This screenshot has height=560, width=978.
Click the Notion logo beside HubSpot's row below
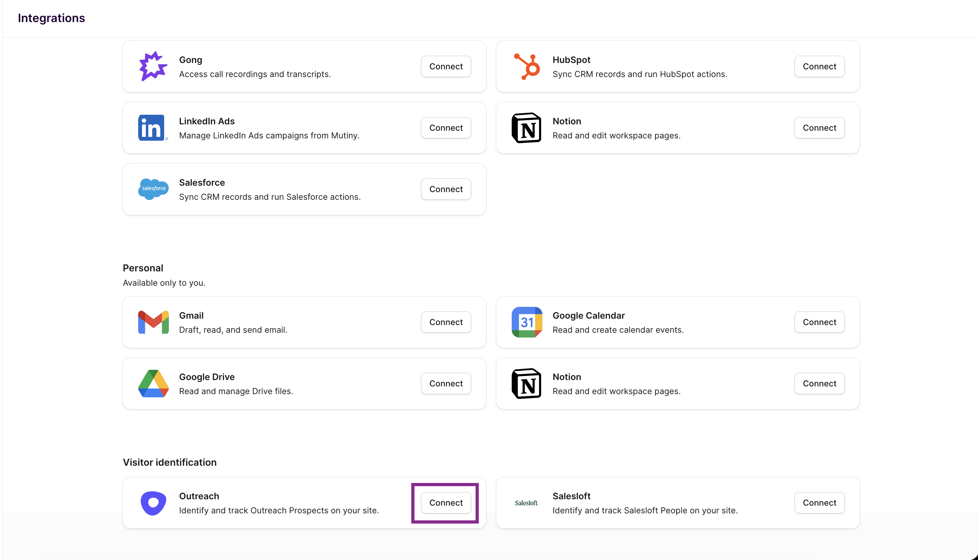pos(527,128)
